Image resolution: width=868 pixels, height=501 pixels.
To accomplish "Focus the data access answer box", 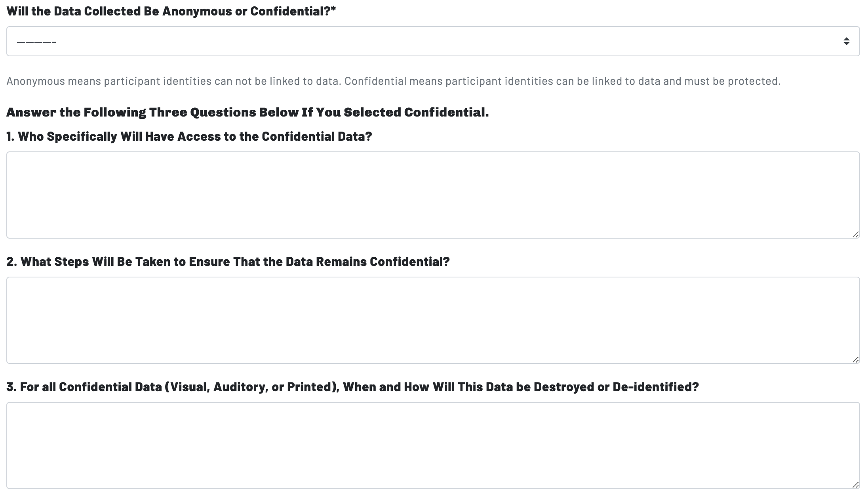I will [x=432, y=195].
